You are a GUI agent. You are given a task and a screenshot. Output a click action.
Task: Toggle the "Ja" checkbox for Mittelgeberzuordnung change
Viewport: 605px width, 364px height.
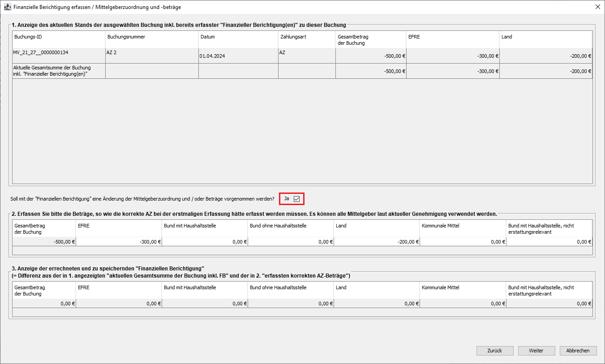tap(296, 198)
